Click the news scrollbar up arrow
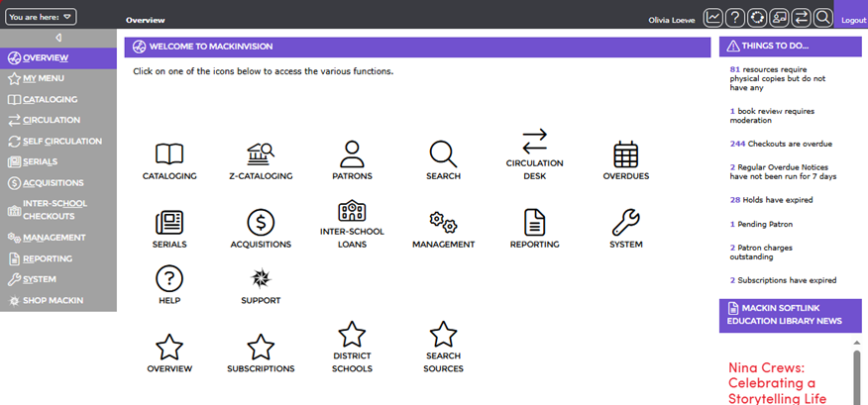Screen dimensions: 868x405 coord(857,342)
